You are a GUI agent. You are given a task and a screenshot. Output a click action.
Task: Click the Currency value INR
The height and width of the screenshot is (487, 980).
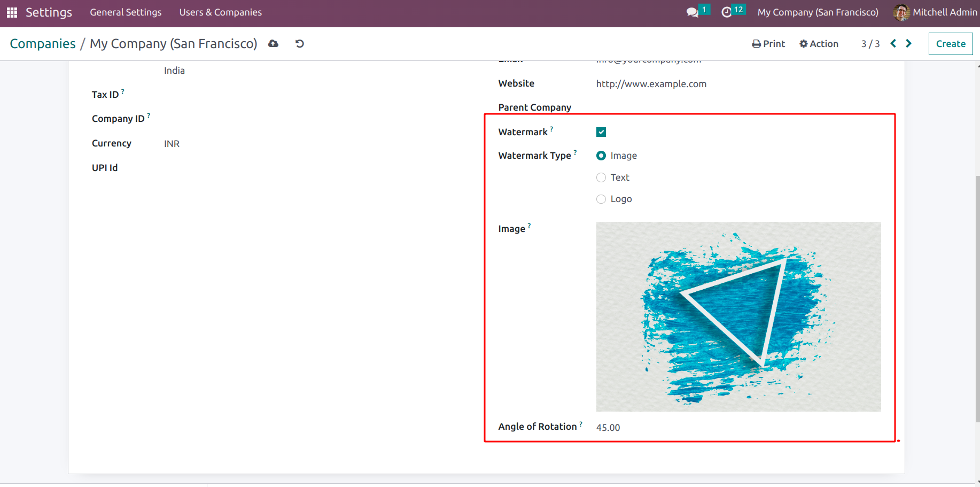tap(172, 144)
